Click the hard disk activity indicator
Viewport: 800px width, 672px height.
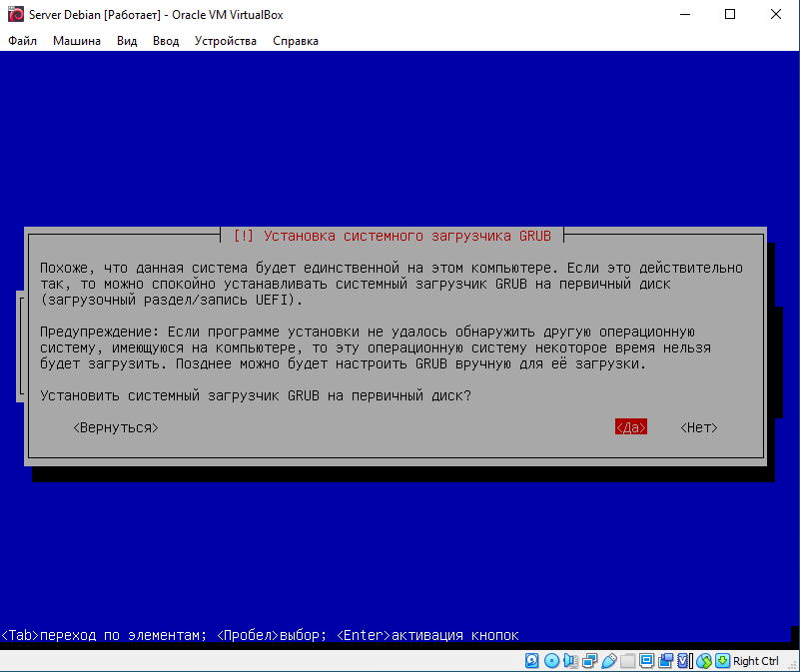tap(532, 661)
